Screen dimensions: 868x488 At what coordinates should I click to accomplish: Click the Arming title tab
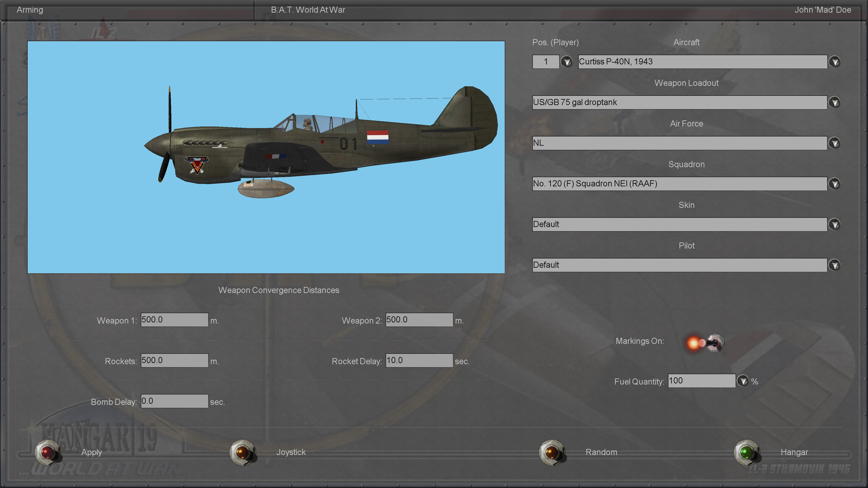pyautogui.click(x=30, y=10)
